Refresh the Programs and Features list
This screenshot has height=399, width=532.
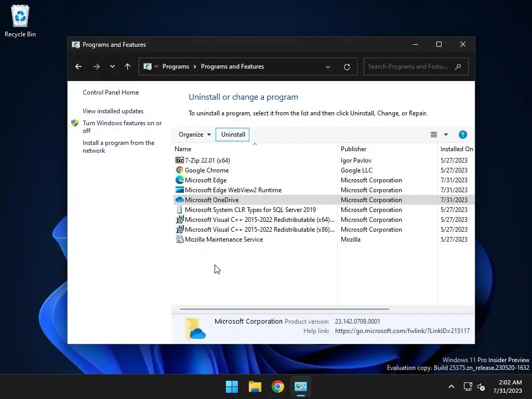(x=347, y=67)
